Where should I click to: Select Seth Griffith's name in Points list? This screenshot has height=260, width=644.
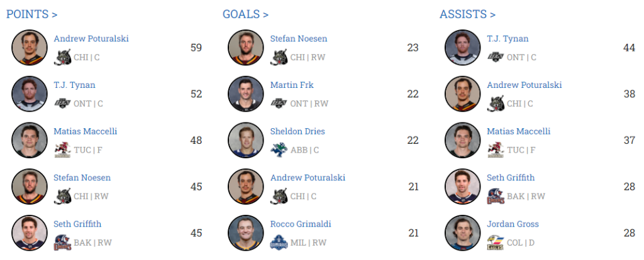pos(77,224)
